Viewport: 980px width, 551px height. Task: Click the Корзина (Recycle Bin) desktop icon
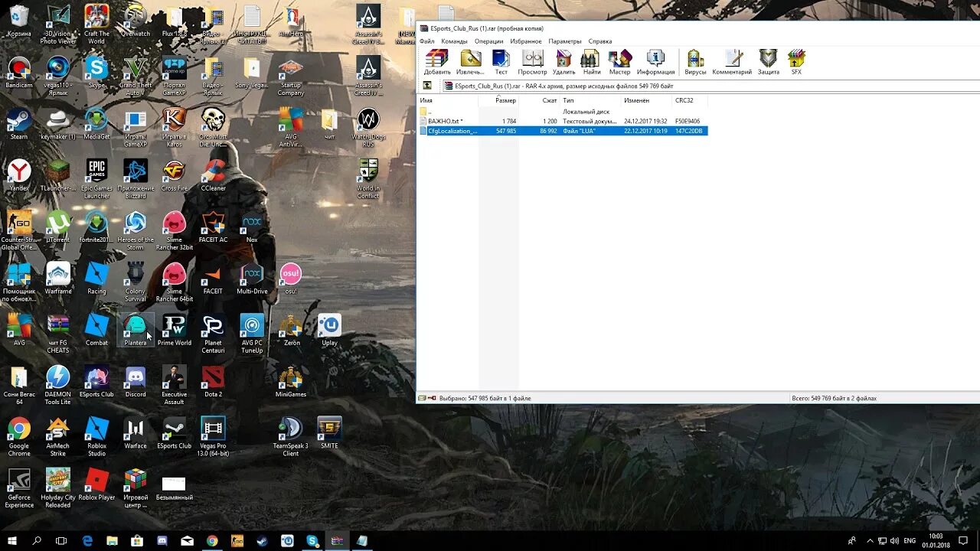pos(19,21)
